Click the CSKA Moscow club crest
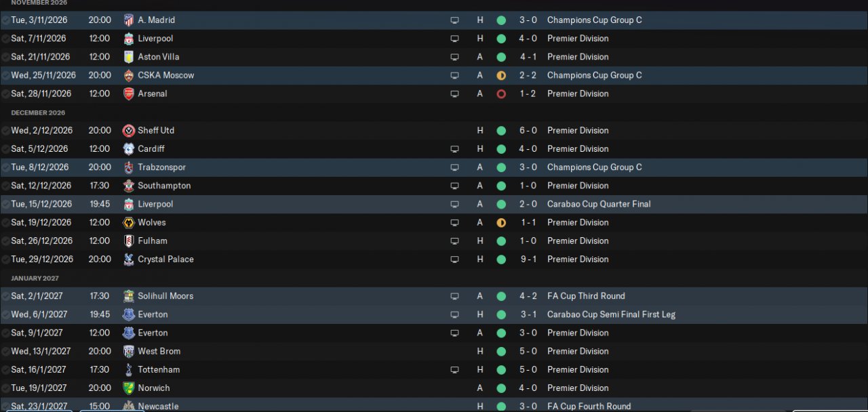Viewport: 868px width, 412px height. point(128,75)
